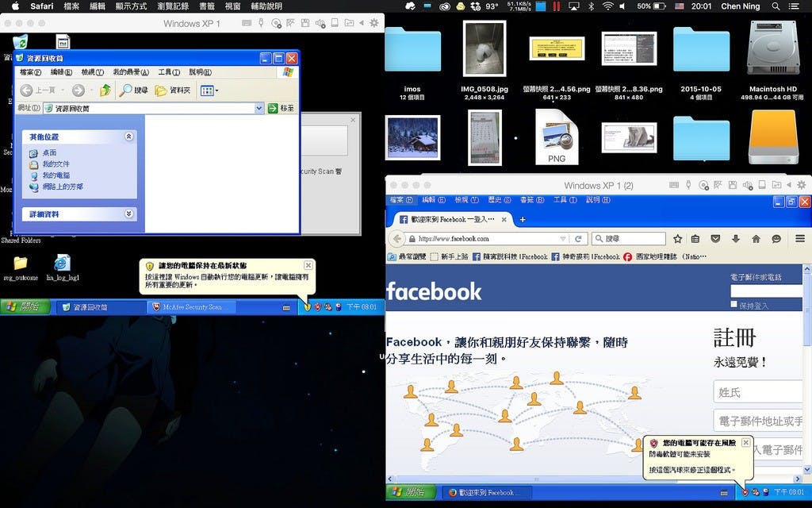Open the 國家地理雜誌 bookmark

click(x=665, y=256)
